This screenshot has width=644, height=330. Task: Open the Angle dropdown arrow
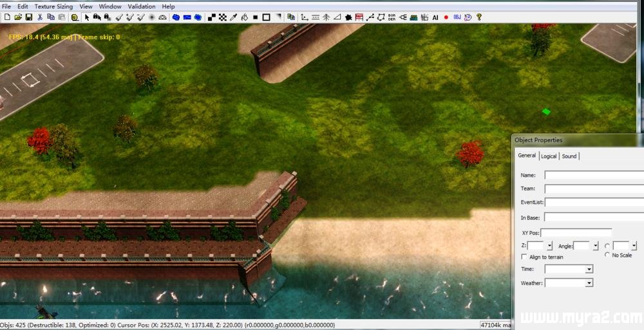pos(596,246)
